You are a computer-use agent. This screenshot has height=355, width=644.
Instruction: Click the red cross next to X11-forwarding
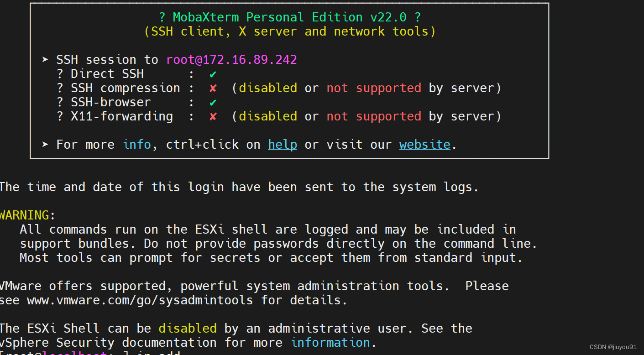[x=213, y=116]
